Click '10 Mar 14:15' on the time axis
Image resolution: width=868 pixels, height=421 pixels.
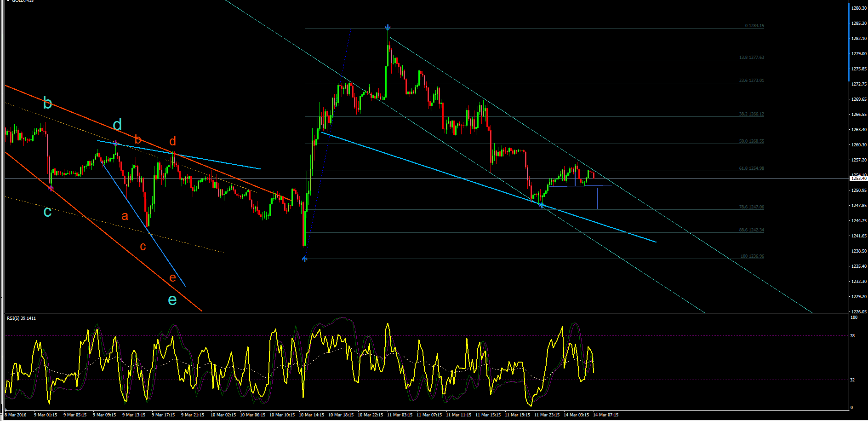311,415
